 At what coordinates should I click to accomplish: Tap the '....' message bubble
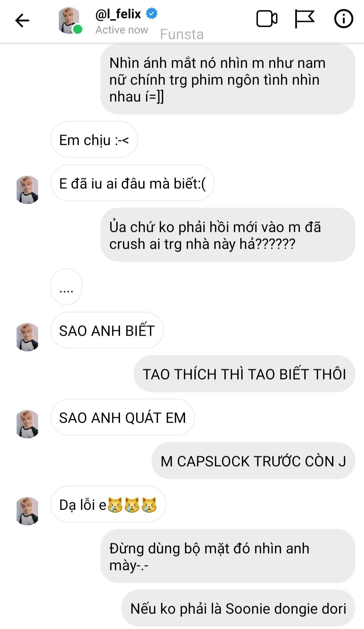[66, 287]
